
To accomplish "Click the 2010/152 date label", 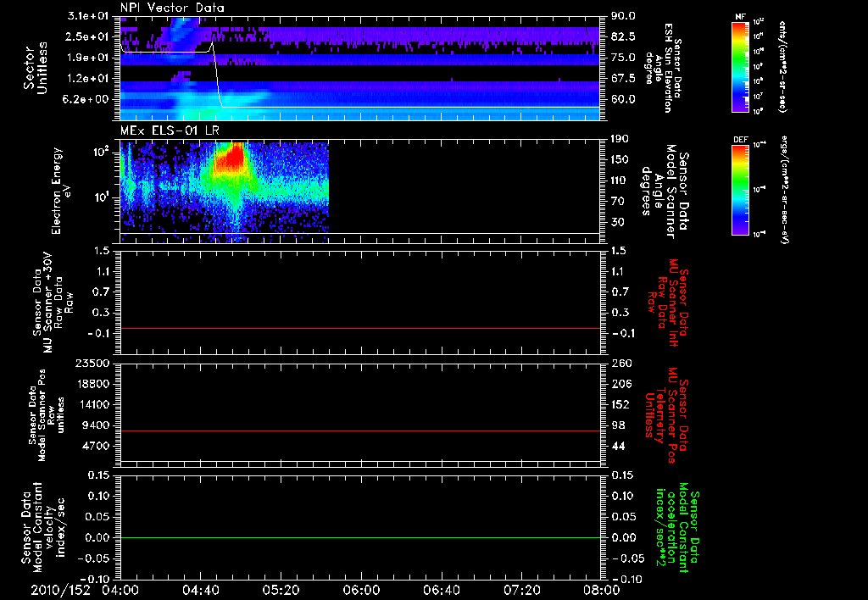I will click(60, 590).
